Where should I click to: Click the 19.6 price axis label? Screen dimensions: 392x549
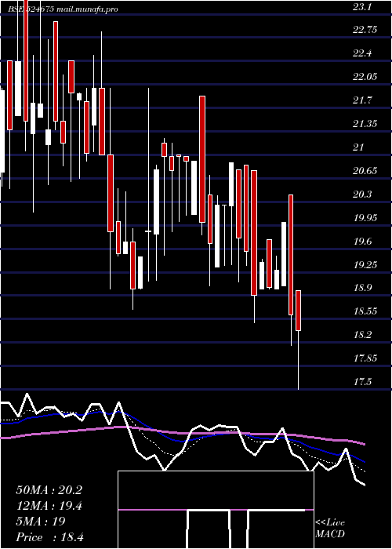point(362,242)
